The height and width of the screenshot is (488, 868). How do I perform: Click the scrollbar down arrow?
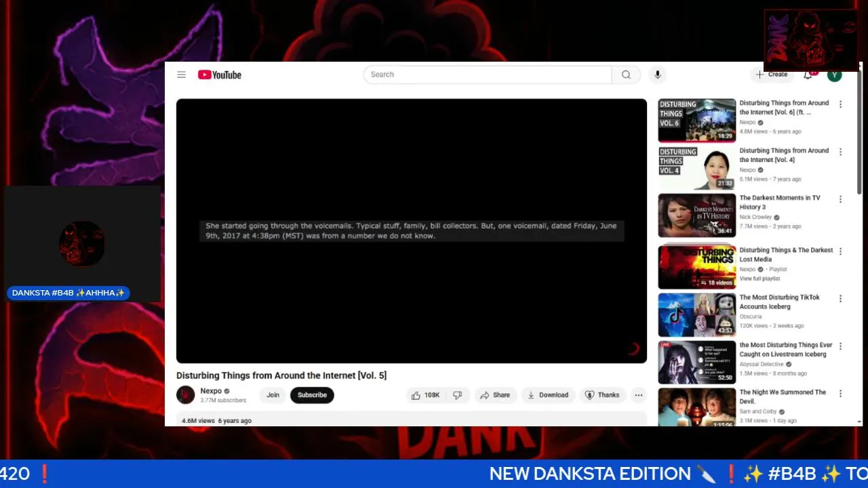(860, 422)
